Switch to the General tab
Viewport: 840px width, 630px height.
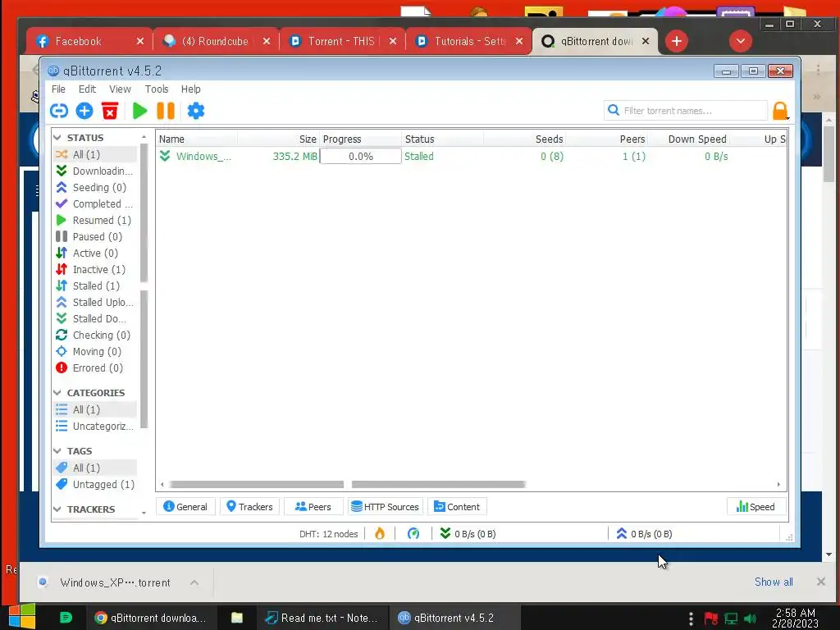click(185, 507)
